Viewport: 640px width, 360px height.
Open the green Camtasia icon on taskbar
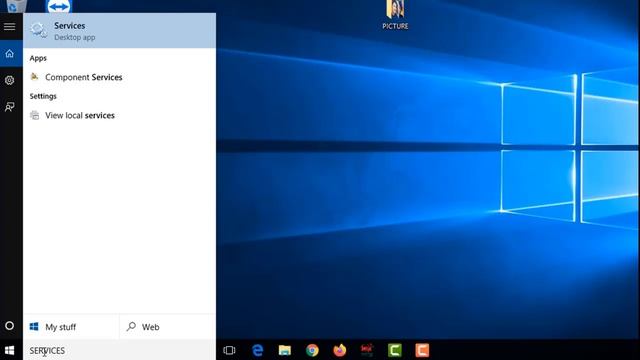pyautogui.click(x=395, y=350)
